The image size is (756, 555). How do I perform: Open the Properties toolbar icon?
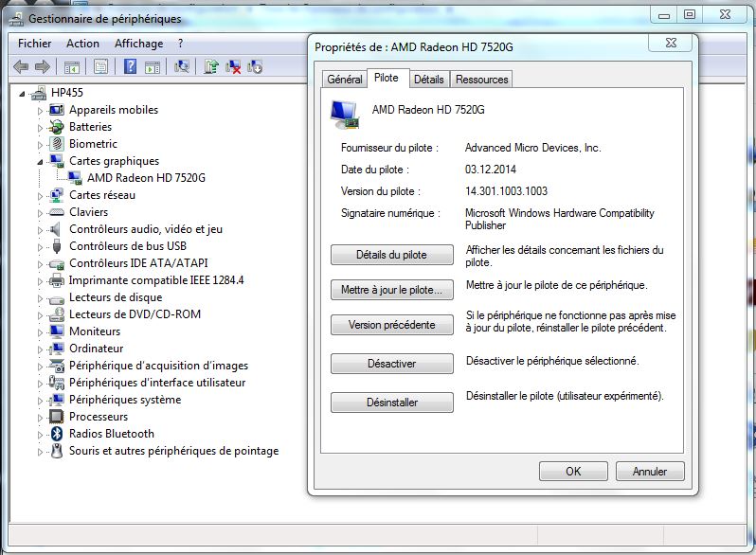(100, 66)
